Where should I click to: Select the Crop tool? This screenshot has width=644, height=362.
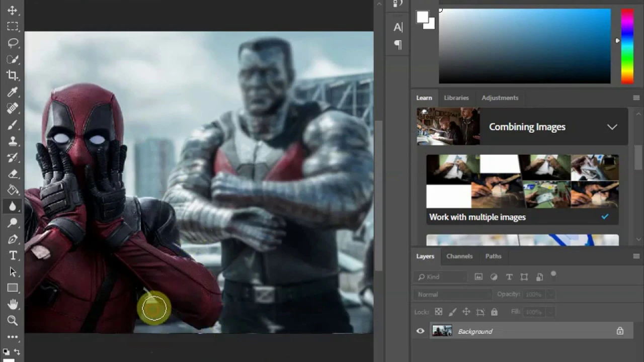13,75
